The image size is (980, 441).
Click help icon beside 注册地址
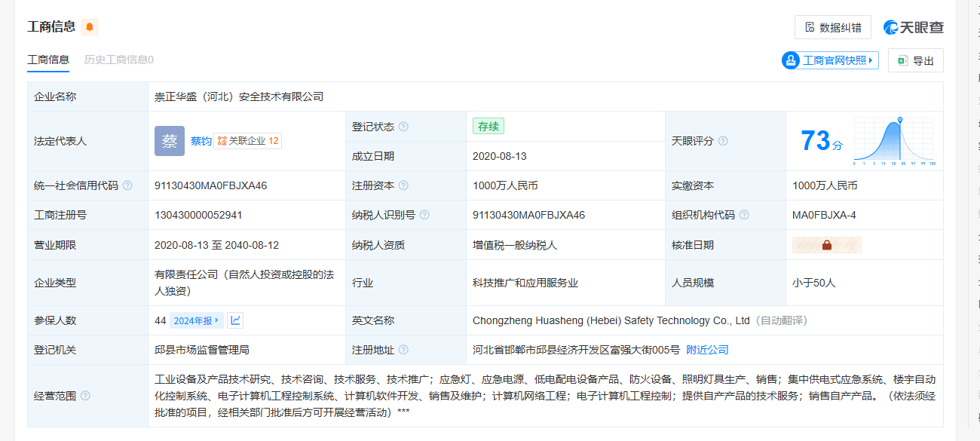tap(403, 350)
